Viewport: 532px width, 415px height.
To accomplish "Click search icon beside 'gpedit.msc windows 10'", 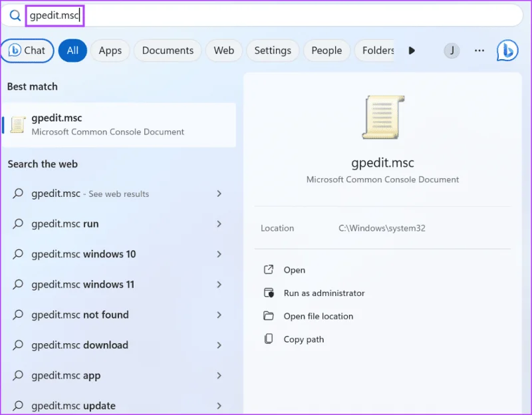I will tap(18, 254).
